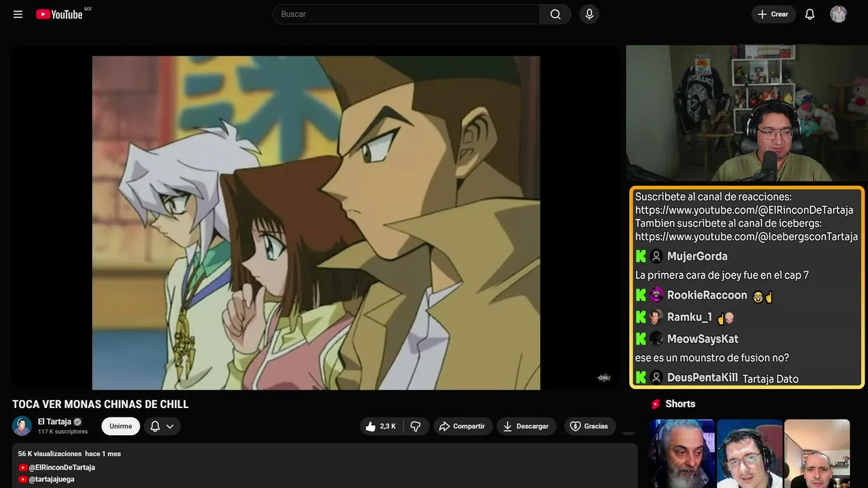Expand the channel notification bell dropdown
The image size is (868, 488).
click(x=162, y=426)
